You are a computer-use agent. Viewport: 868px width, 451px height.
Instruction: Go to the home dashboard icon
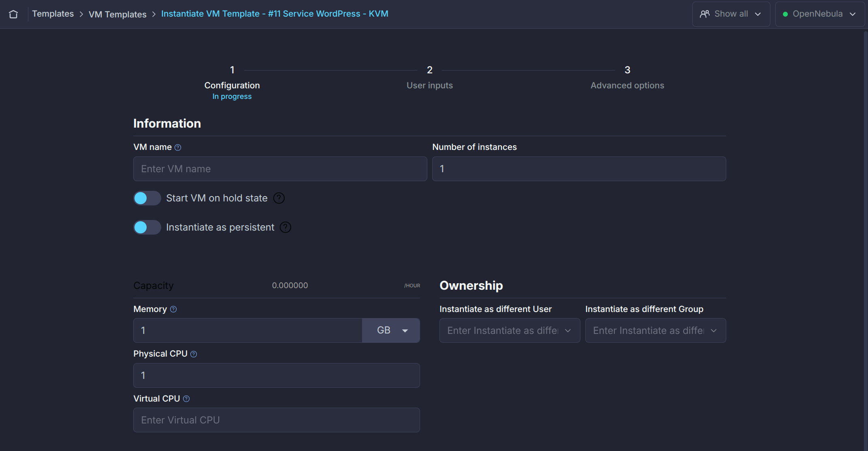(x=13, y=14)
